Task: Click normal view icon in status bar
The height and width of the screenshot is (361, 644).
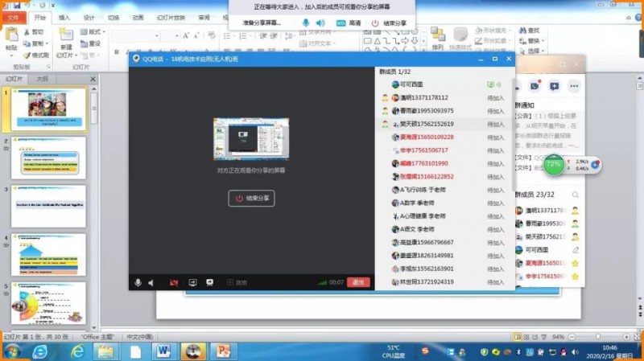Action: point(518,337)
